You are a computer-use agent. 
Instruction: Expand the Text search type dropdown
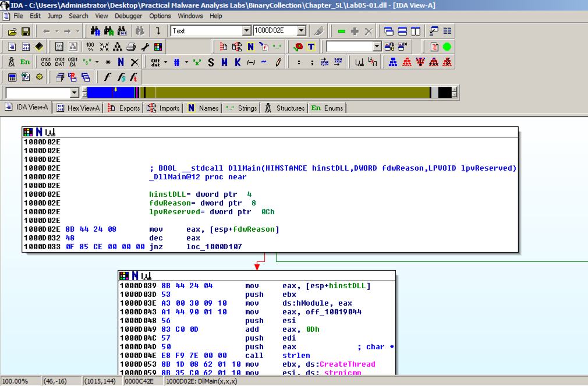point(247,31)
